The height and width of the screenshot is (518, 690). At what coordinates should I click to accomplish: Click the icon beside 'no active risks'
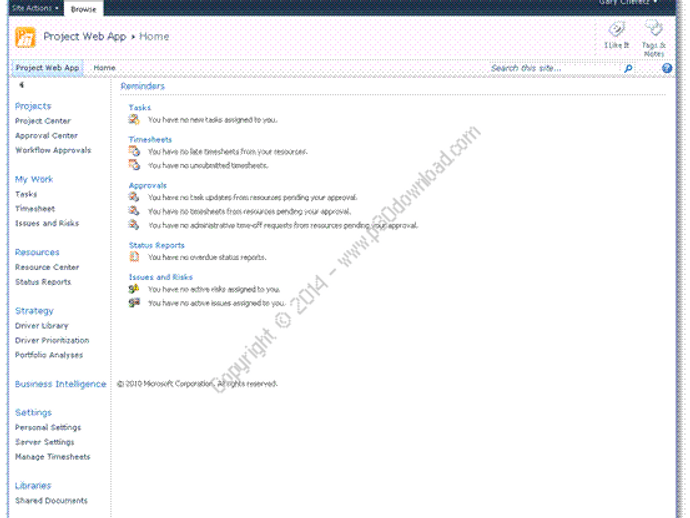(134, 289)
